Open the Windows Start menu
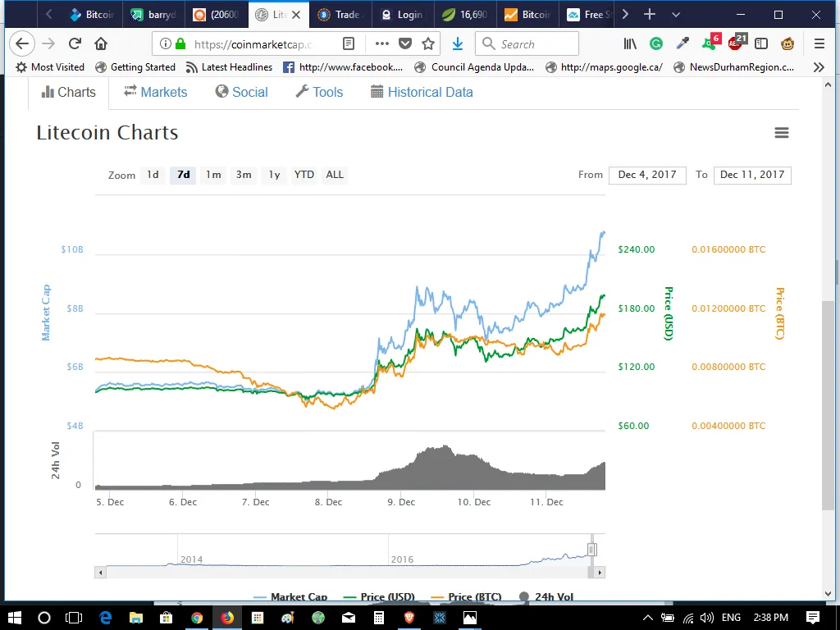The image size is (840, 630). [x=15, y=618]
